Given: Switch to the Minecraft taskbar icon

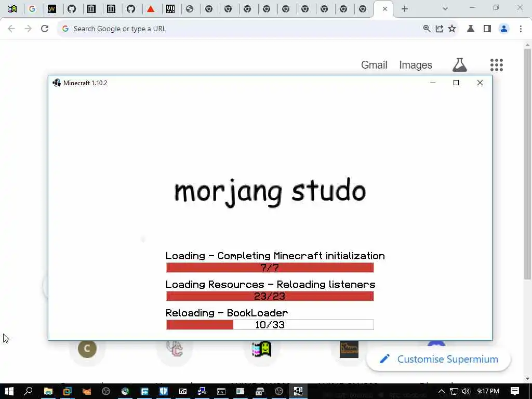Looking at the screenshot, I should tap(298, 391).
